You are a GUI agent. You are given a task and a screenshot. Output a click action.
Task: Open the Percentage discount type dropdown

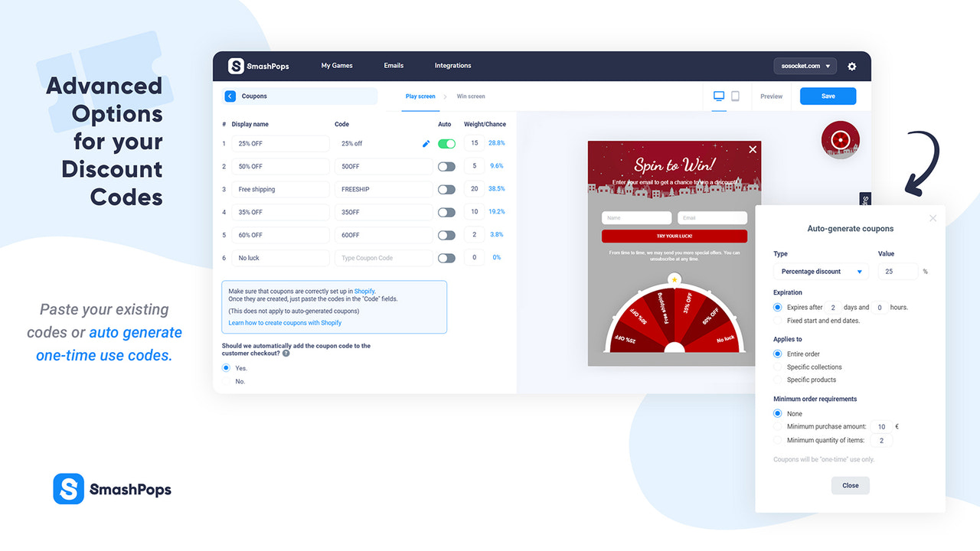pyautogui.click(x=820, y=271)
